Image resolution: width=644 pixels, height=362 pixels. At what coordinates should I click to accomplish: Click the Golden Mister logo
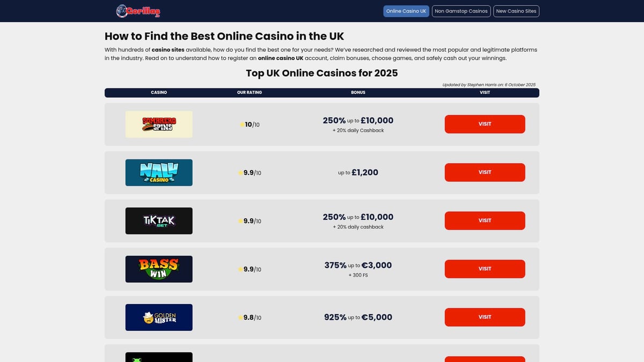(159, 317)
